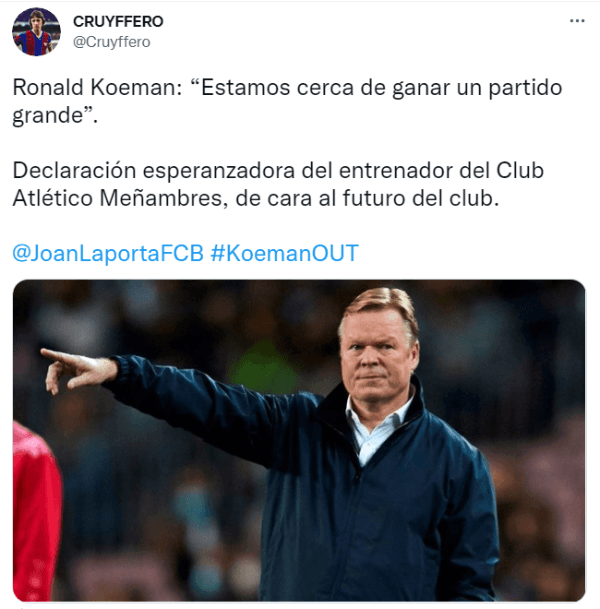Click the word 'grande' in the tweet
The image size is (600, 609).
pos(48,115)
